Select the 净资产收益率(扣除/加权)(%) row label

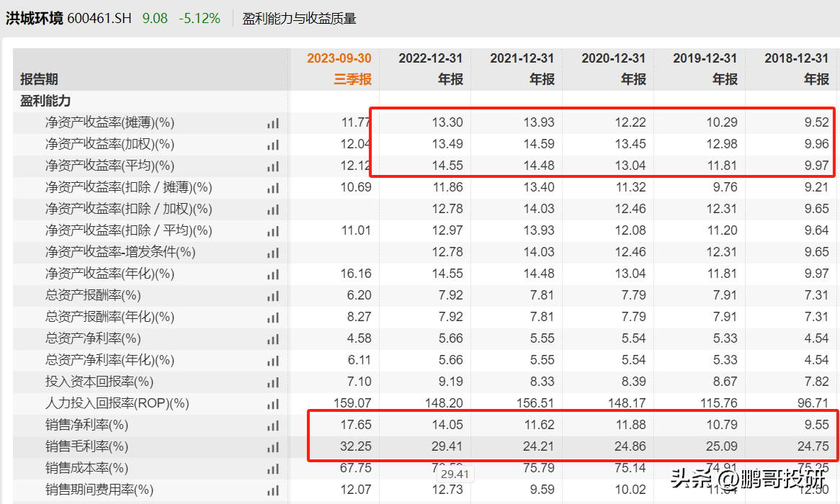click(128, 209)
